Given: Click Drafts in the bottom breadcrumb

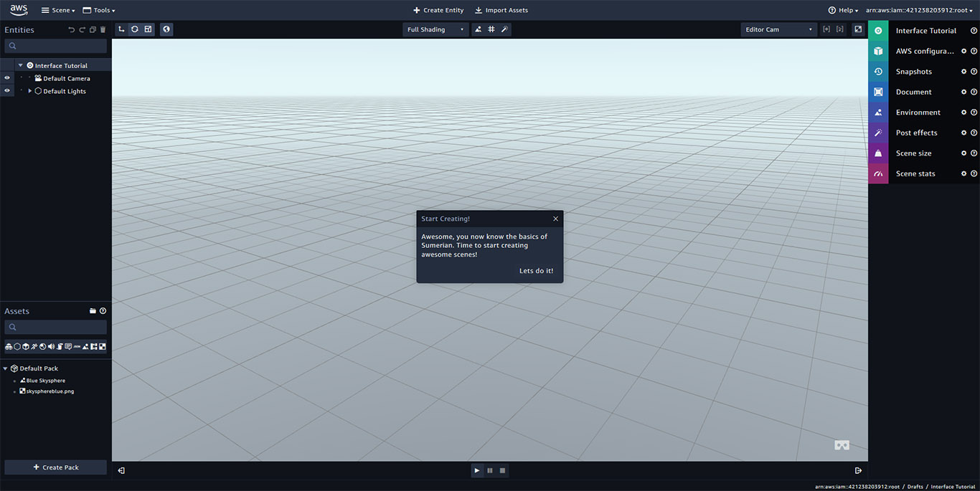Looking at the screenshot, I should click(x=915, y=487).
